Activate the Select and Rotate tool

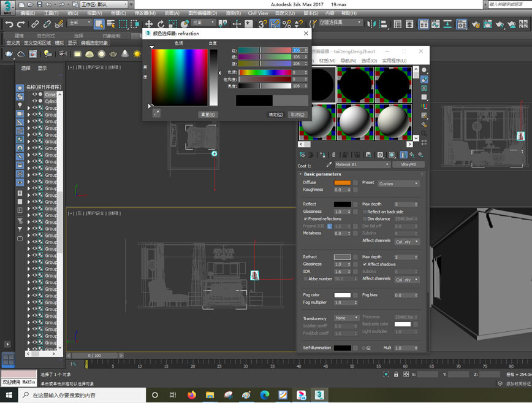coord(161,24)
